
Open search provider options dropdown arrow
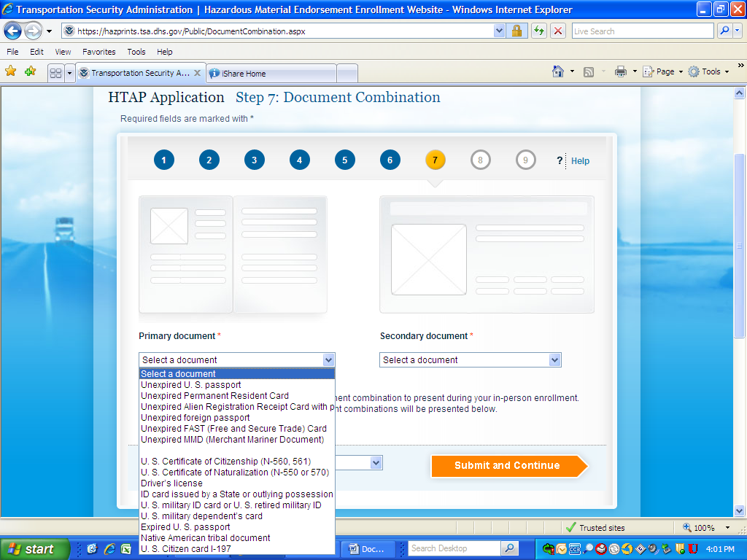(x=738, y=31)
